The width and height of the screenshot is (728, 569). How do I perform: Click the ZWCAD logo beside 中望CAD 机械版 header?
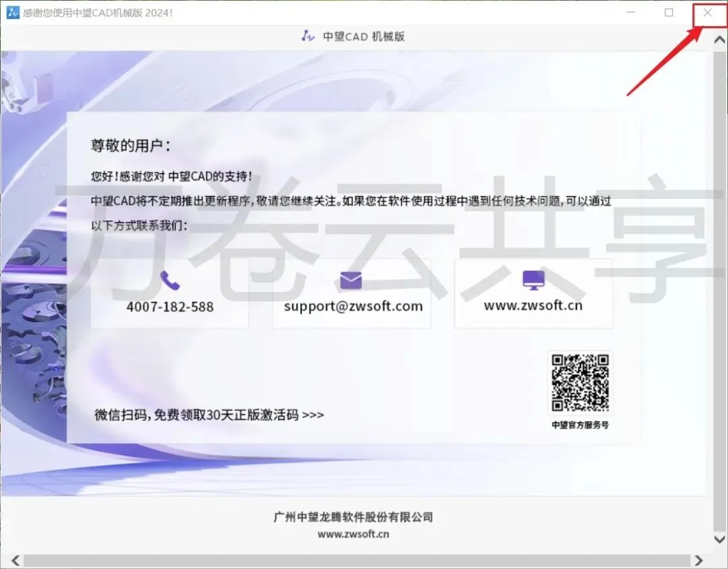308,36
